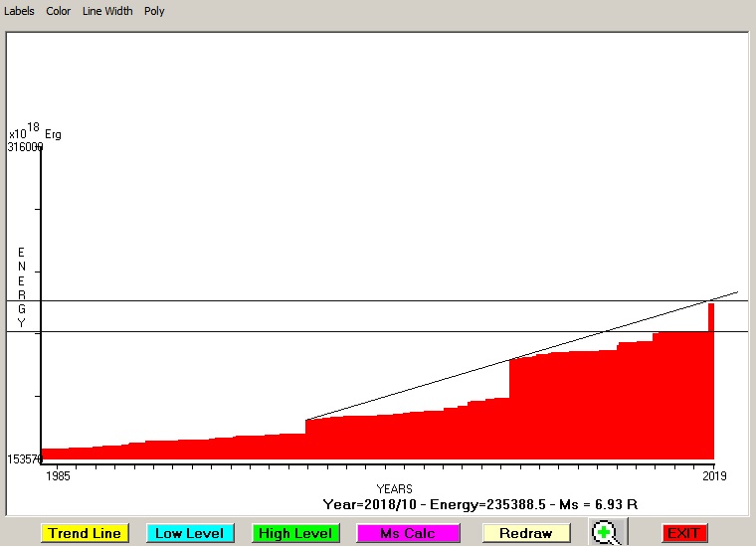Screen dimensions: 756x546
Task: Click the vertical ENERGY axis label
Action: tap(21, 288)
